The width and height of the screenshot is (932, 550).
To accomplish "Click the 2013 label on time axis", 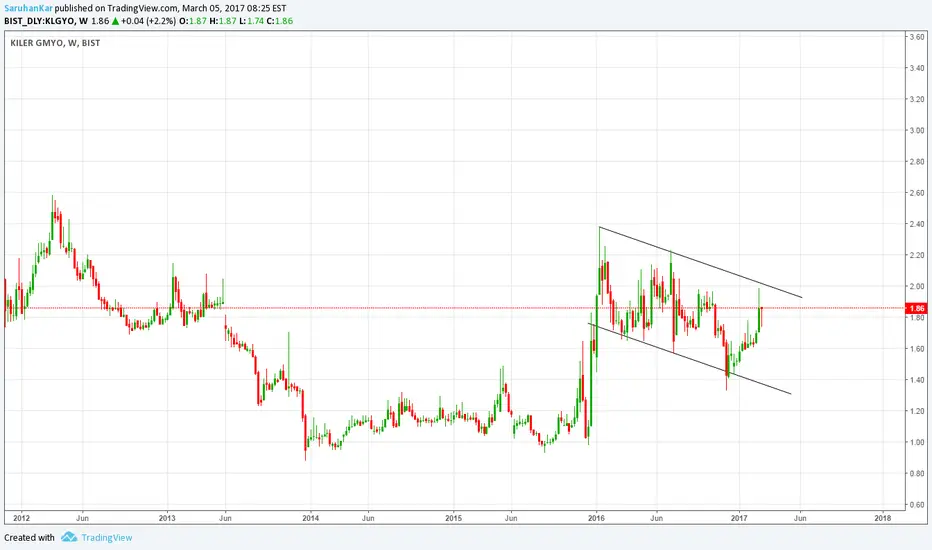I will click(x=167, y=518).
